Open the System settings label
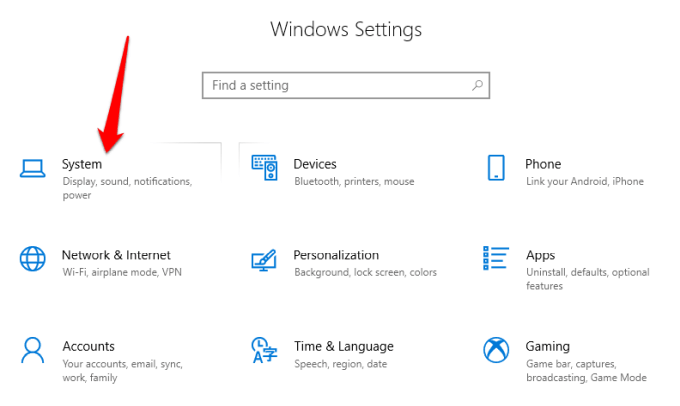Image resolution: width=680 pixels, height=406 pixels. pos(82,164)
